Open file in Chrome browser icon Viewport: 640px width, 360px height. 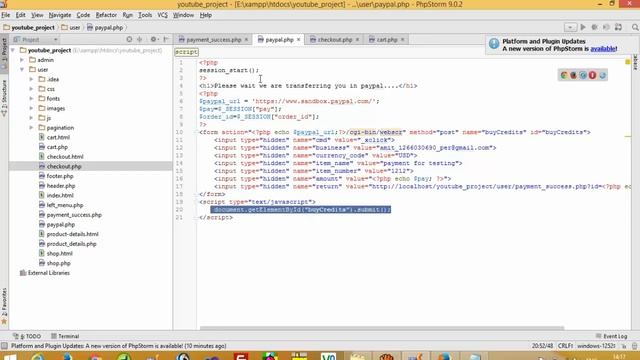[x=564, y=75]
